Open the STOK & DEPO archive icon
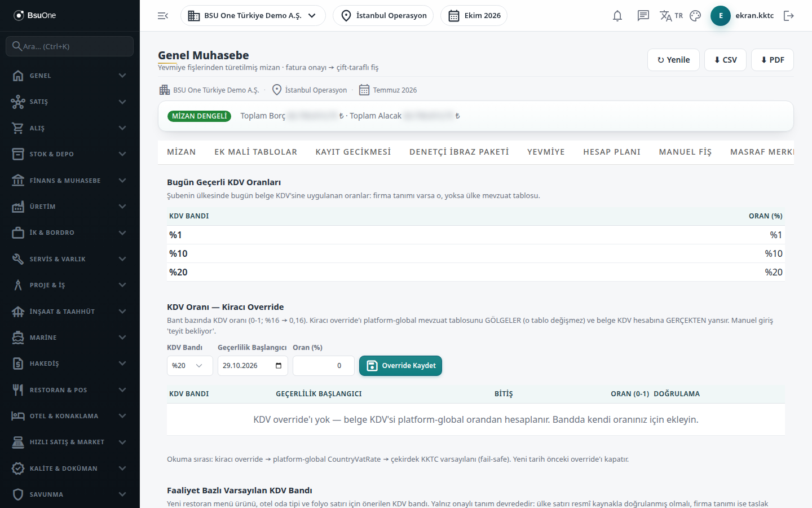 click(18, 154)
